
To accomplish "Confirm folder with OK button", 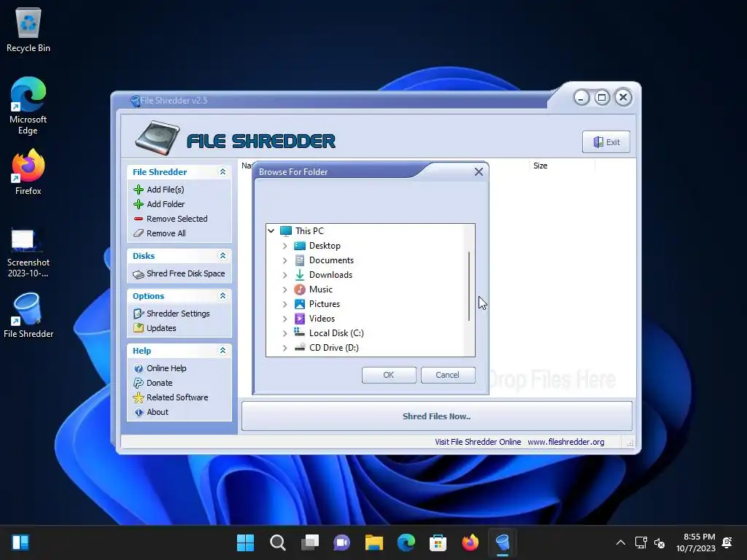I will point(389,375).
